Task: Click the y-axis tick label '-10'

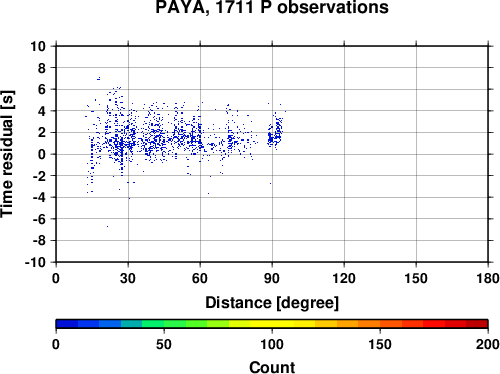Action: [x=35, y=262]
